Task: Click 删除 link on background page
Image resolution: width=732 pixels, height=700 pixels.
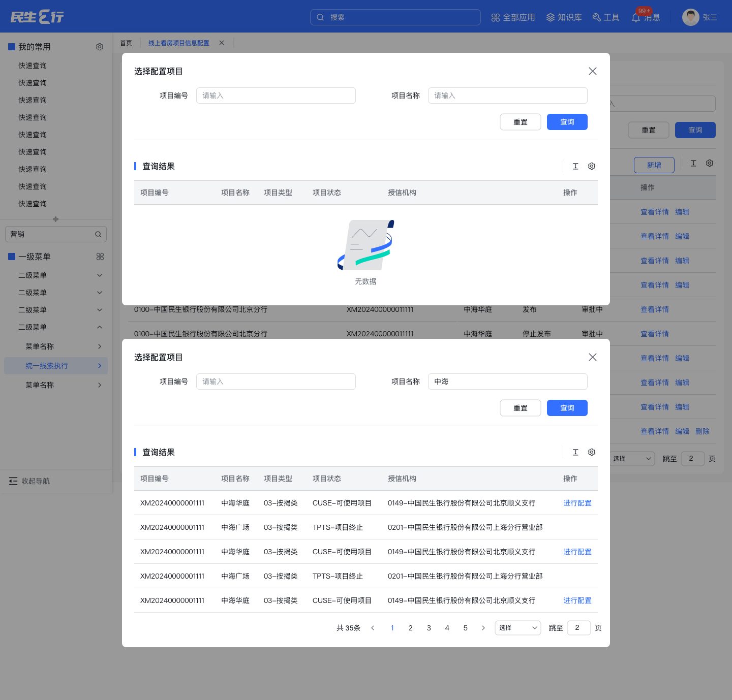Action: click(x=703, y=431)
